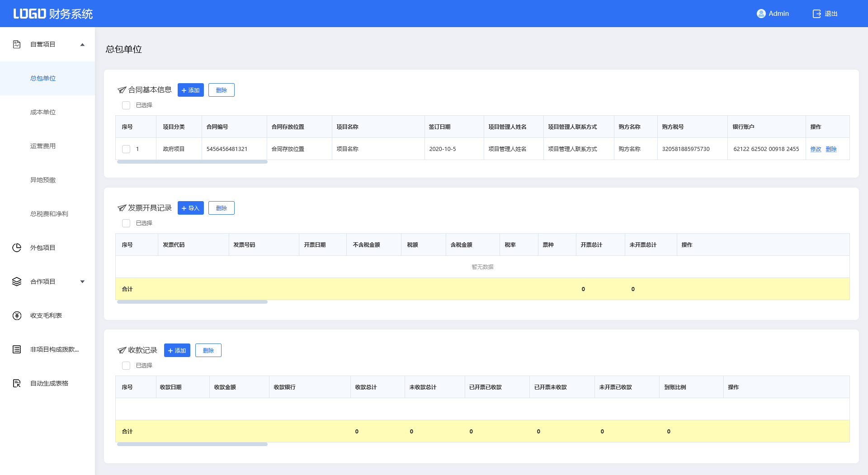
Task: Click horizontal scrollbar under contract table
Action: [x=192, y=162]
